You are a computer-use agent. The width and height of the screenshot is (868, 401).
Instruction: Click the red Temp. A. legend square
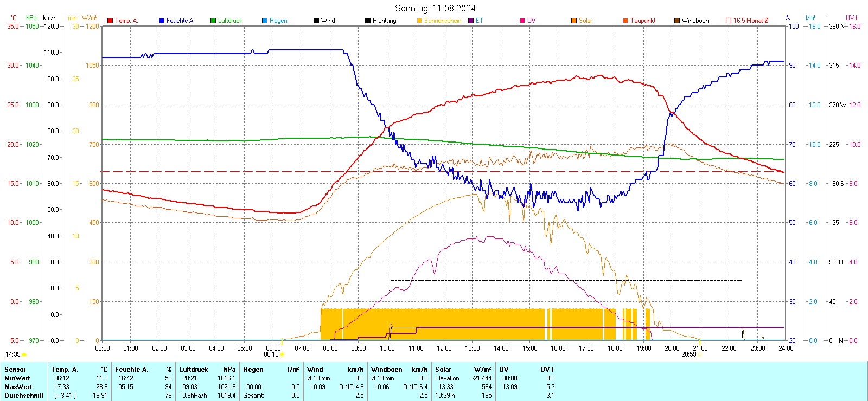pyautogui.click(x=110, y=21)
